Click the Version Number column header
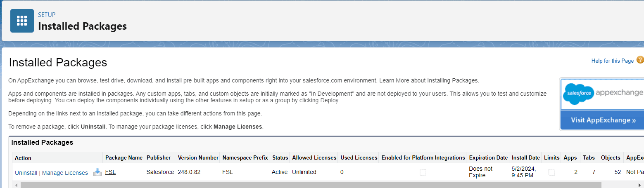 point(198,158)
